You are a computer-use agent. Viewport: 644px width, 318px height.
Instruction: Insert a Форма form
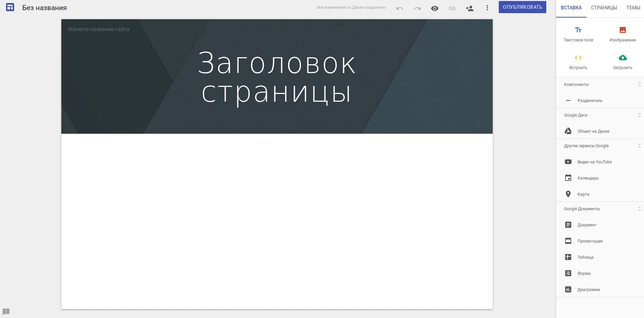[600, 273]
